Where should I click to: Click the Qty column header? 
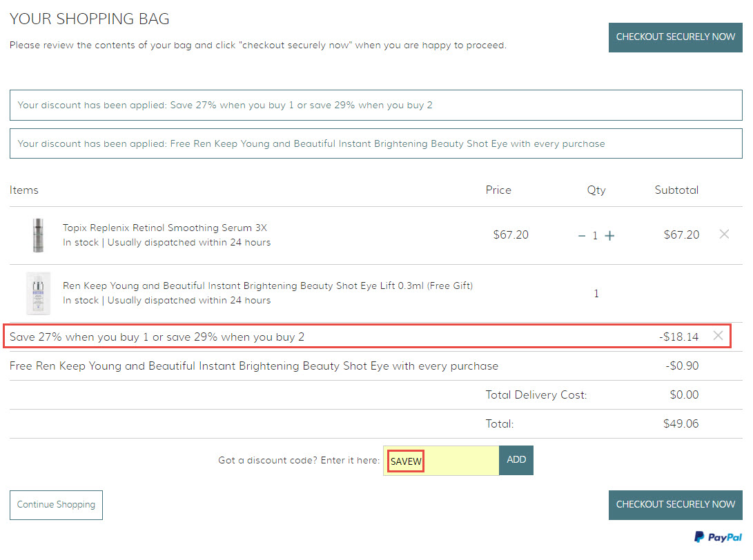click(x=596, y=190)
